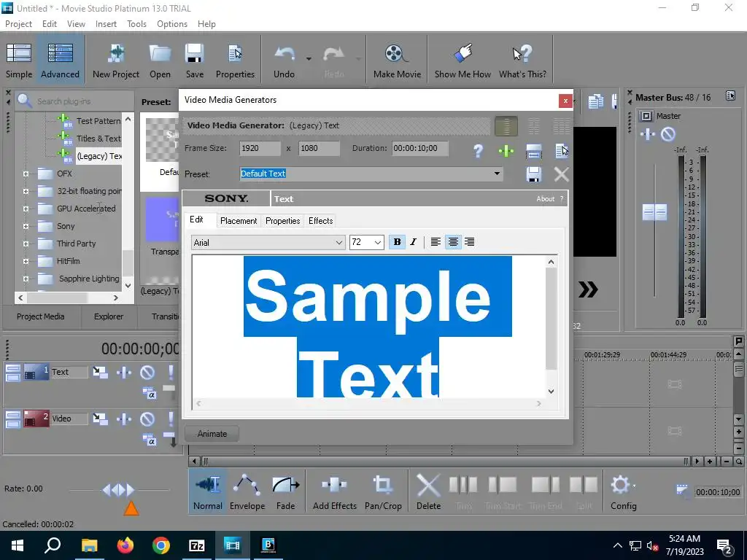Open the Explorer tab
Viewport: 747px width, 560px height.
point(109,316)
